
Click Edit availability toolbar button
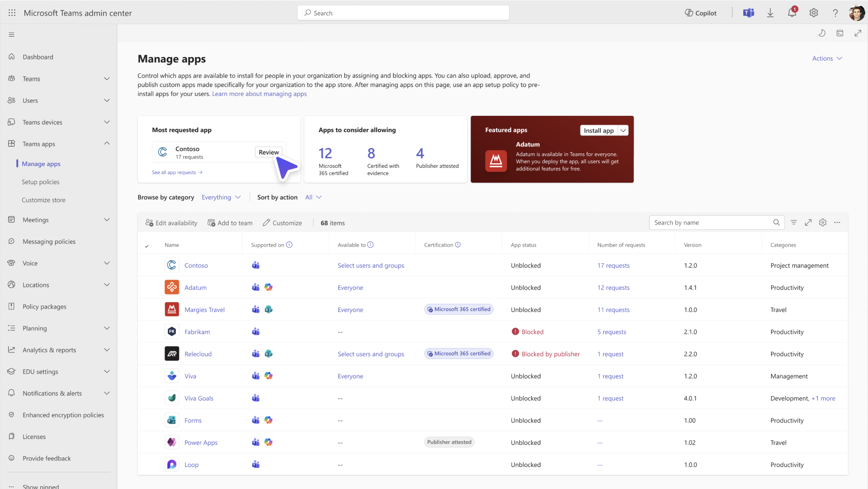[171, 223]
